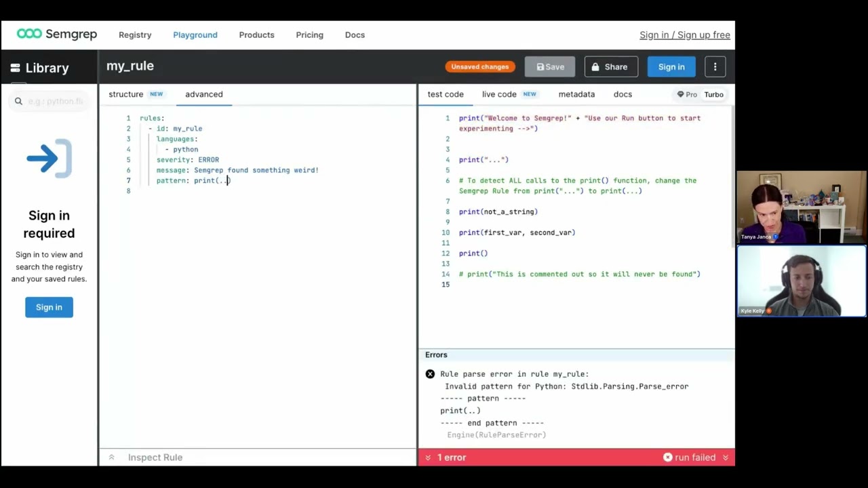Image resolution: width=868 pixels, height=488 pixels.
Task: Open the Pricing page
Action: tap(309, 35)
